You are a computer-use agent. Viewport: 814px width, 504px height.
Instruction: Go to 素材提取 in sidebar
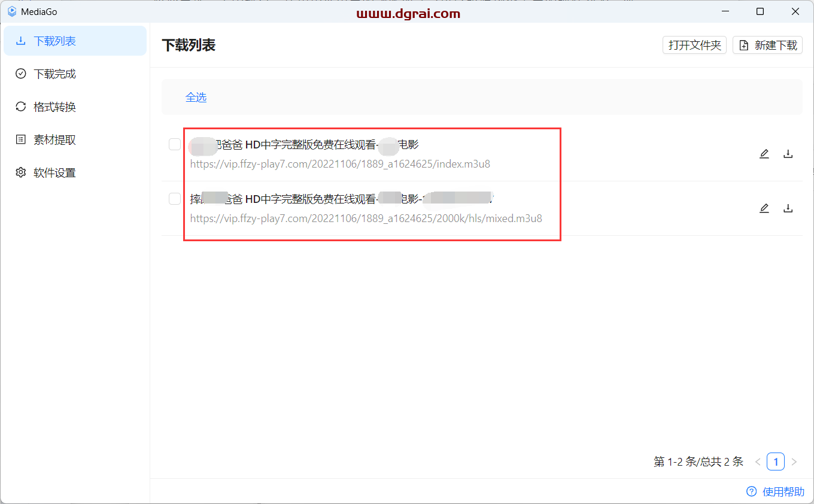(x=75, y=139)
